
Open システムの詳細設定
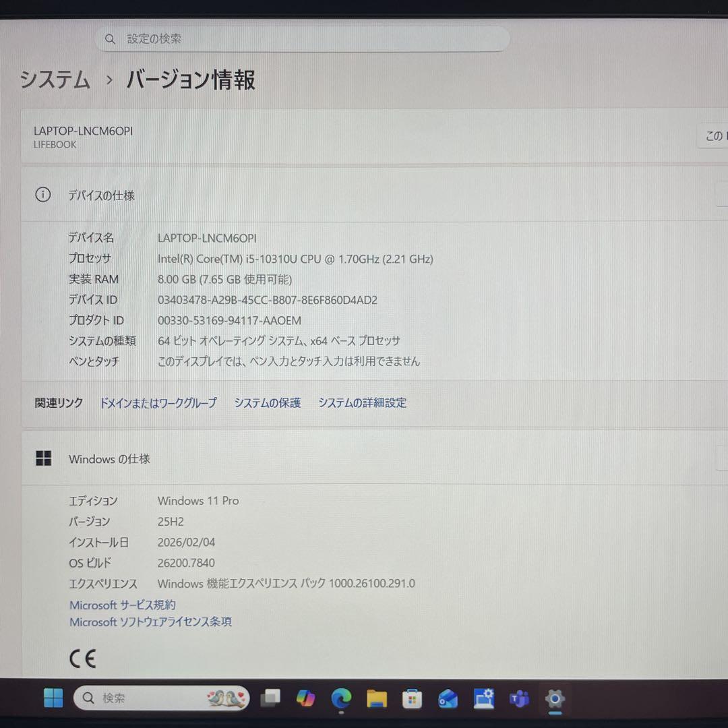pyautogui.click(x=362, y=402)
